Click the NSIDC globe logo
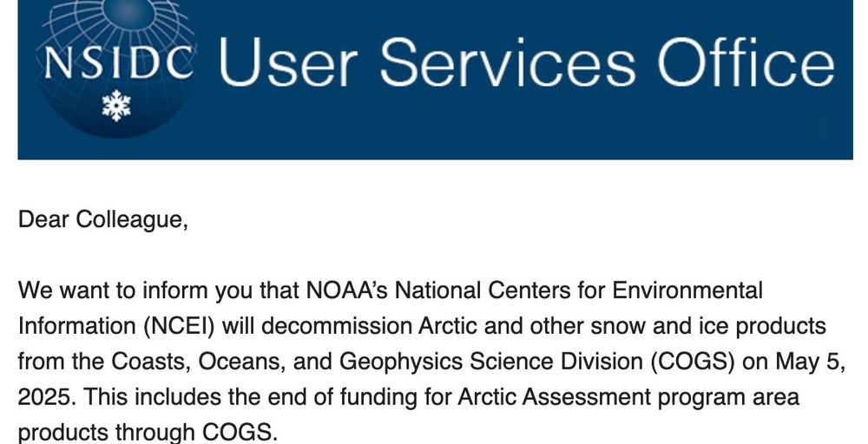The width and height of the screenshot is (868, 444). [116, 69]
